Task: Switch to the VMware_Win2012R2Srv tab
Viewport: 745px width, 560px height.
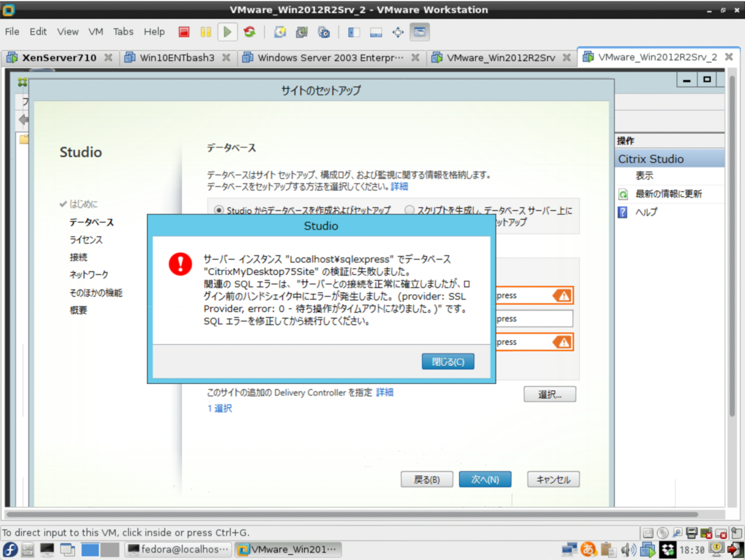Action: 501,58
